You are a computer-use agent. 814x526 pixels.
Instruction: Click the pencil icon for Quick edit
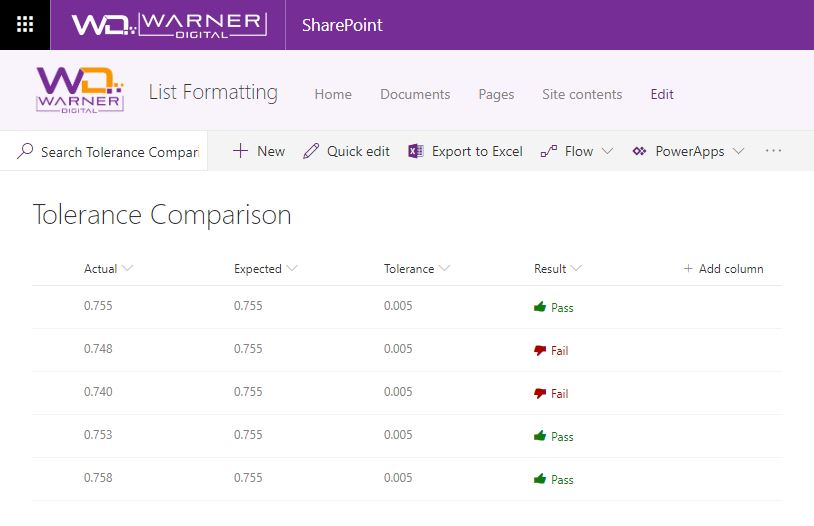[x=311, y=151]
